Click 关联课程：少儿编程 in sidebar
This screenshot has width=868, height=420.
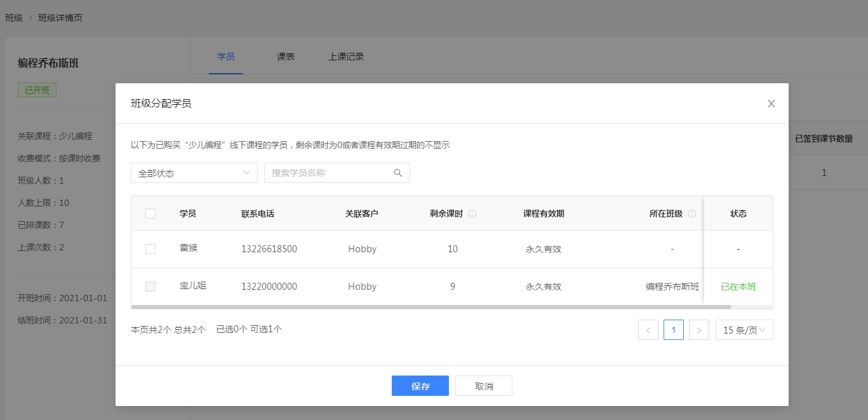(x=55, y=136)
